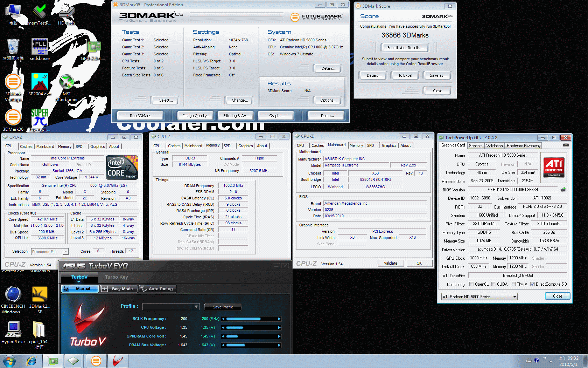Open Validation tab in GPU-Z

tap(495, 146)
